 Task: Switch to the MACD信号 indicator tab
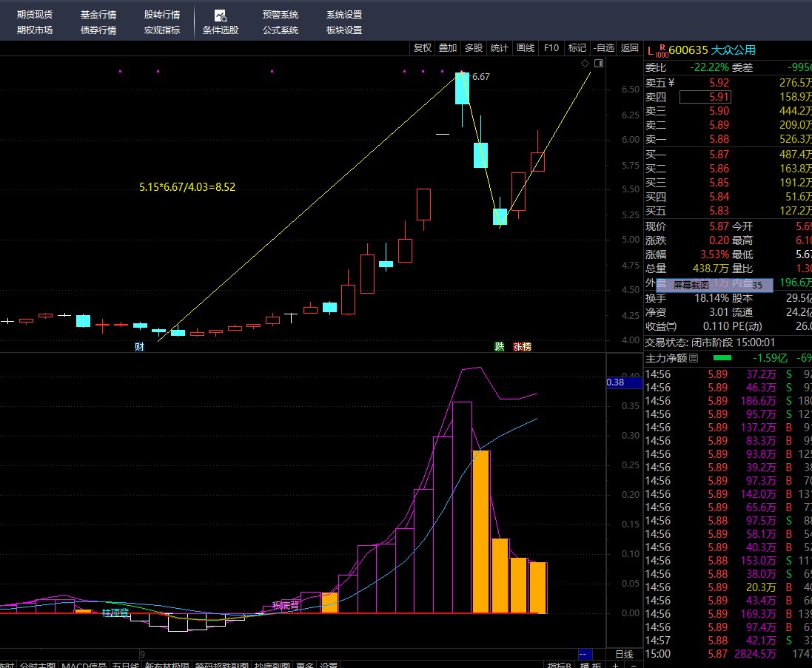pyautogui.click(x=84, y=665)
